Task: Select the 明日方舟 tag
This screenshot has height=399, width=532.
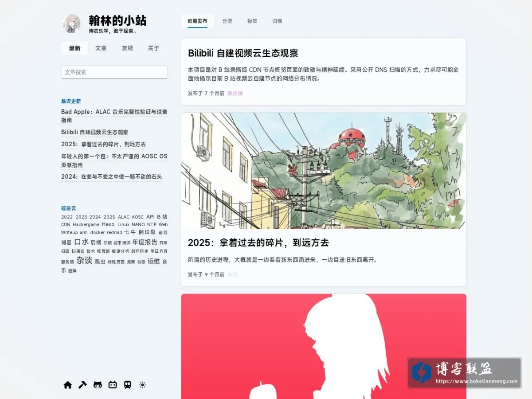Action: click(159, 251)
